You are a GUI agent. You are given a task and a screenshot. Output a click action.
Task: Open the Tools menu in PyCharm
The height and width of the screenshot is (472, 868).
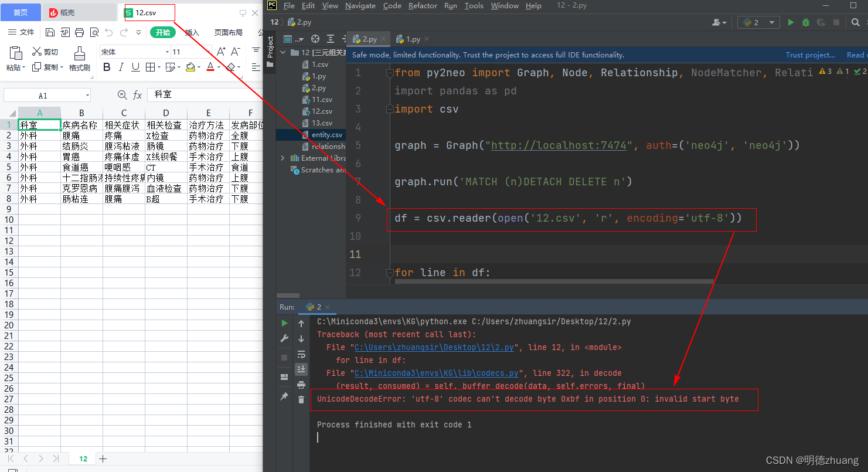click(x=474, y=5)
